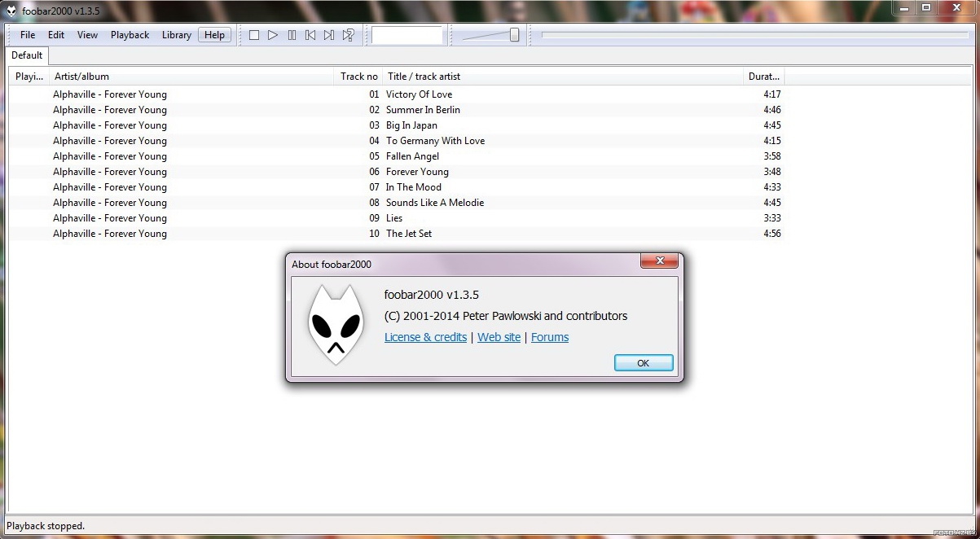Viewport: 980px width, 539px height.
Task: Maximize the foobar2000 main window
Action: (x=926, y=7)
